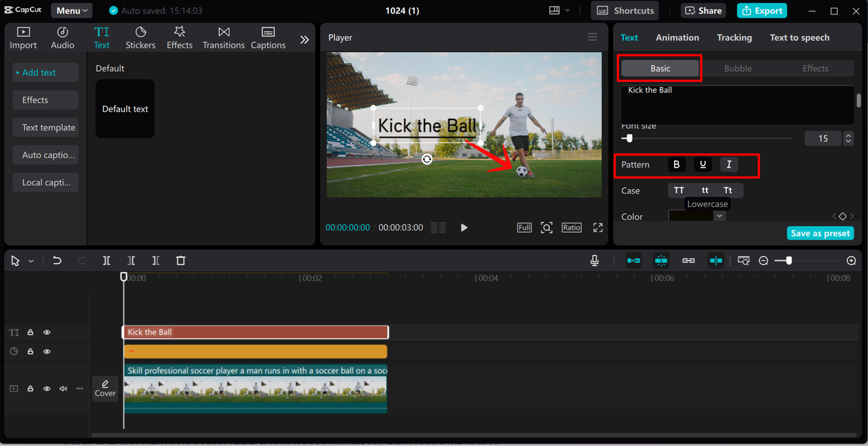The image size is (868, 446).
Task: Click the player quality grid icon
Action: [438, 227]
